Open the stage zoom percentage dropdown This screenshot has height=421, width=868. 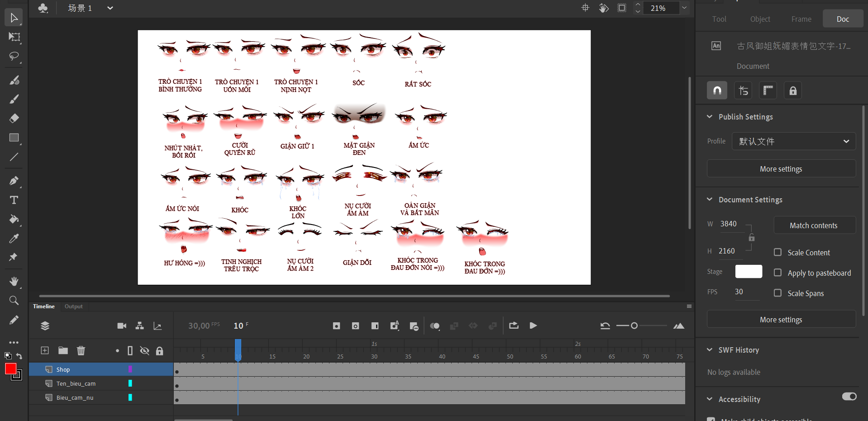pos(684,8)
